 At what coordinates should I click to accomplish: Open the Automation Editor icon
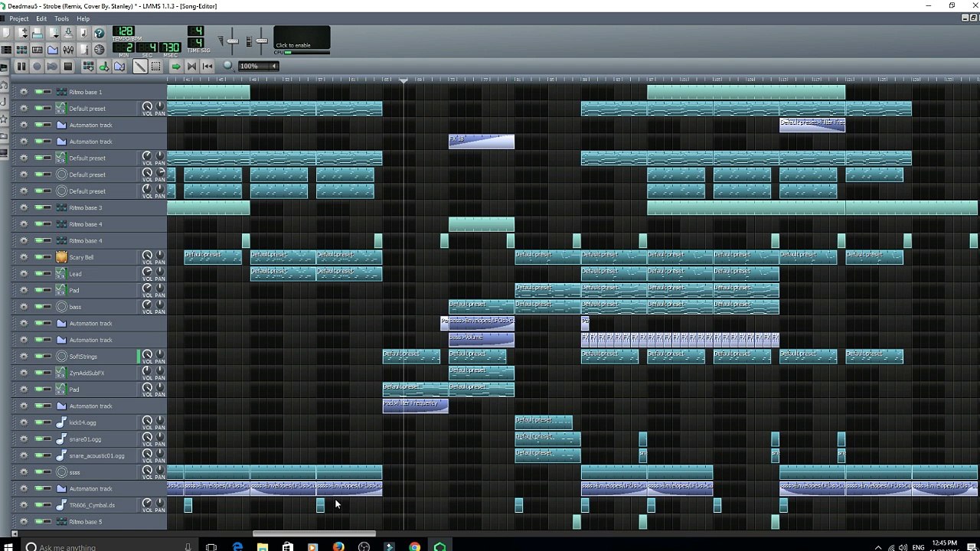[53, 50]
